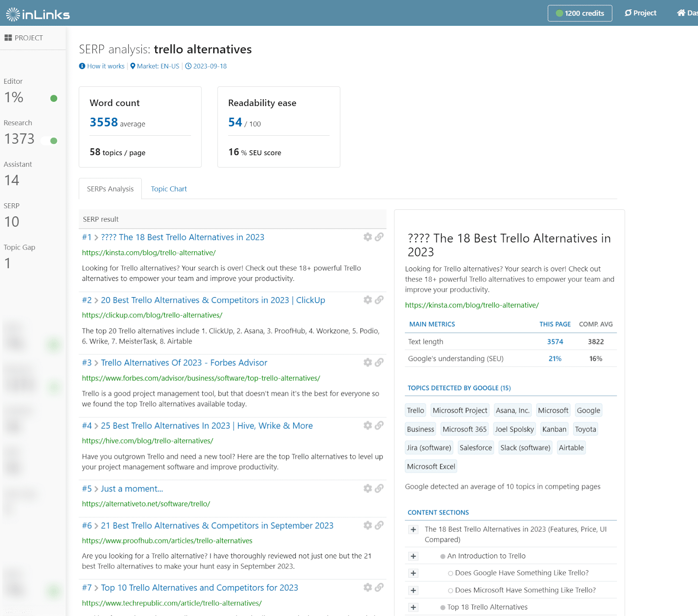
Task: Click the Slack (software) topic tag
Action: (x=525, y=448)
